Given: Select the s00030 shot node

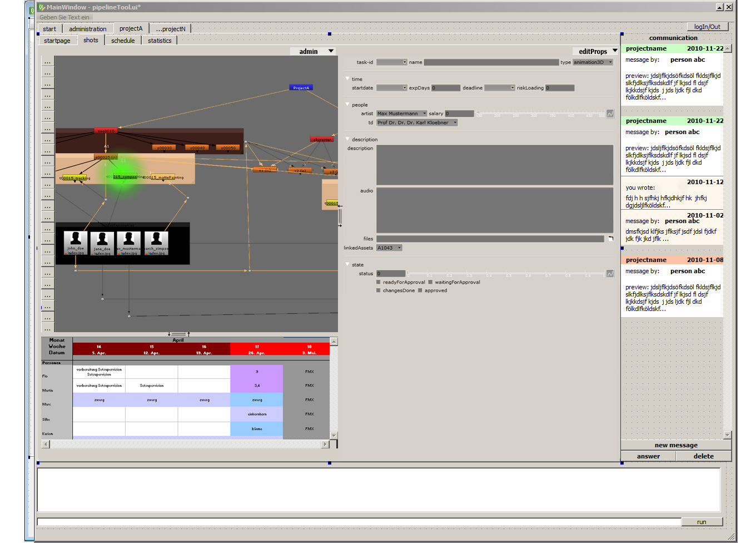Looking at the screenshot, I should (164, 148).
